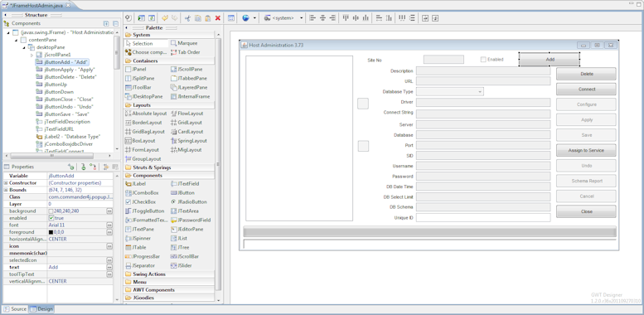Toggle the enabled property true checkbox

tap(51, 218)
